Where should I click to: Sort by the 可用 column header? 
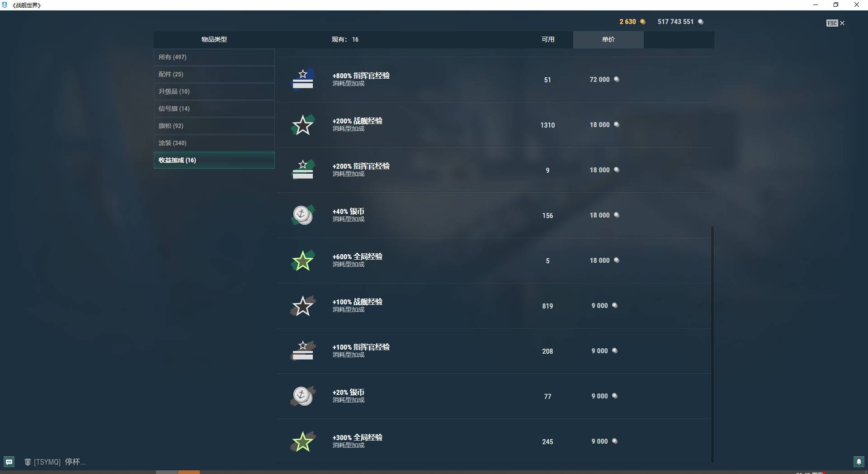(x=548, y=39)
